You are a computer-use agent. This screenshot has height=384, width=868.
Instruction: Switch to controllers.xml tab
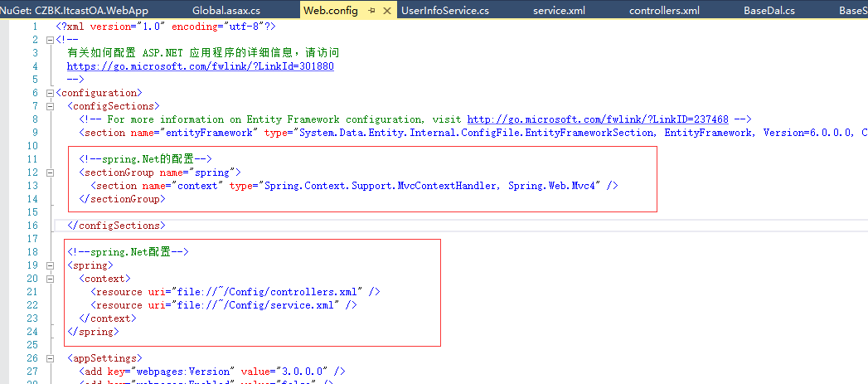point(664,11)
